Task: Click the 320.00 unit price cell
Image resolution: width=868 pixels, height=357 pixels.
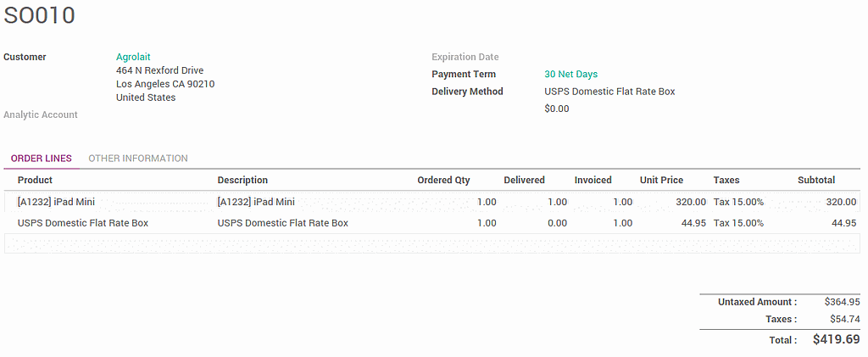Action: [691, 202]
